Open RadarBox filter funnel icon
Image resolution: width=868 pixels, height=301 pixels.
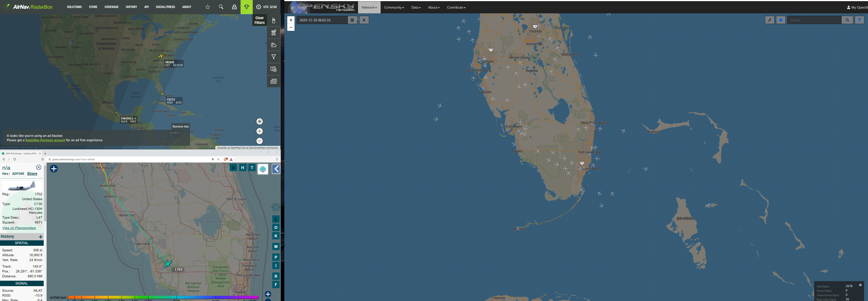pos(274,57)
